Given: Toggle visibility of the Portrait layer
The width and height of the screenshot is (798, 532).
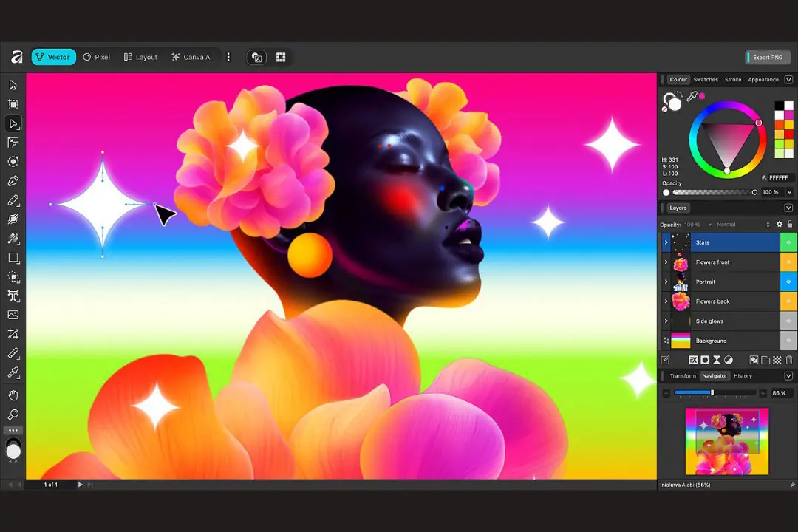Looking at the screenshot, I should click(x=788, y=282).
